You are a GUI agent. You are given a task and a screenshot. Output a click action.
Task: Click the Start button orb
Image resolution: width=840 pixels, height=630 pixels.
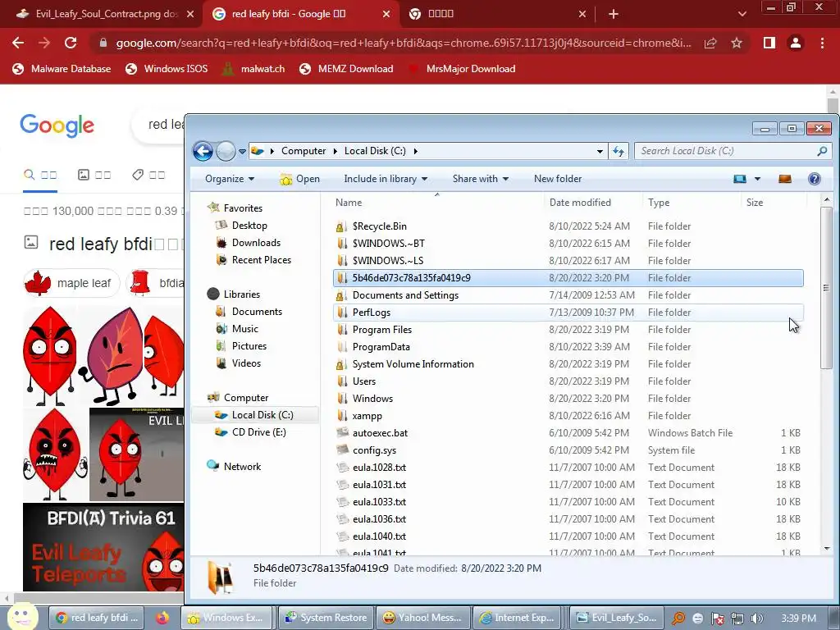(x=22, y=616)
